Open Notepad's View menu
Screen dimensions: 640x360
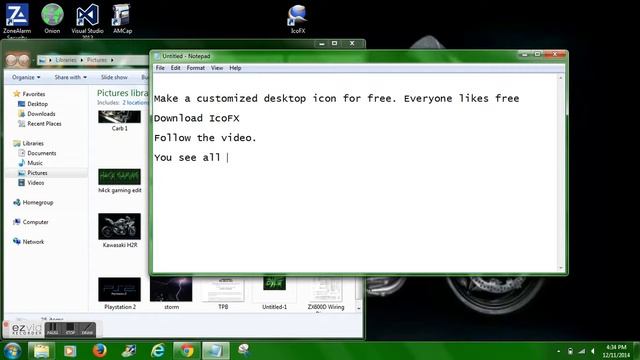pyautogui.click(x=217, y=68)
